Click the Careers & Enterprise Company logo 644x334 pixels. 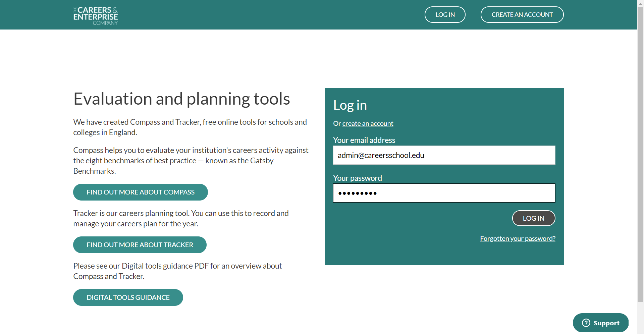coord(96,15)
